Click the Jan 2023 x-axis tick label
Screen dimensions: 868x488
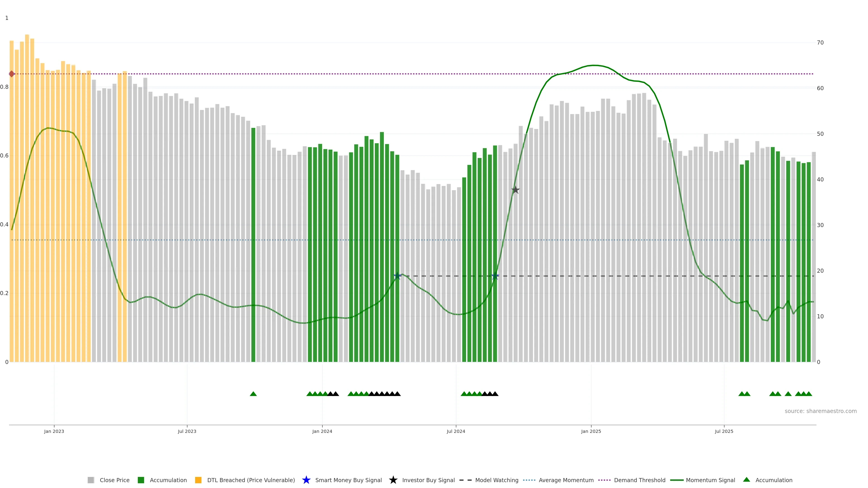coord(54,431)
